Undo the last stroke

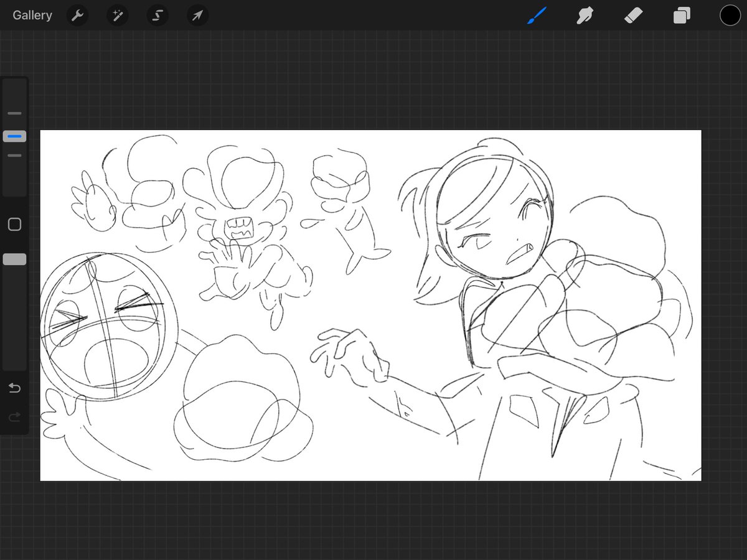tap(14, 388)
